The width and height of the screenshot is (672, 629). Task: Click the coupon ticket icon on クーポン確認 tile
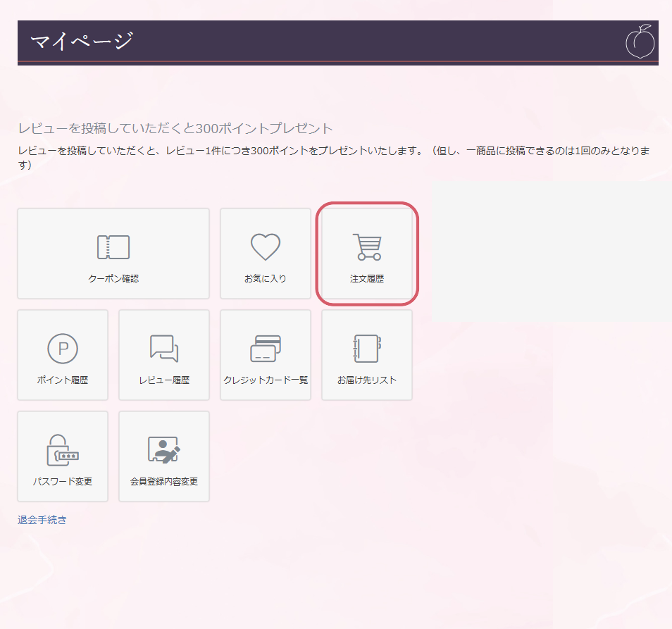point(113,246)
